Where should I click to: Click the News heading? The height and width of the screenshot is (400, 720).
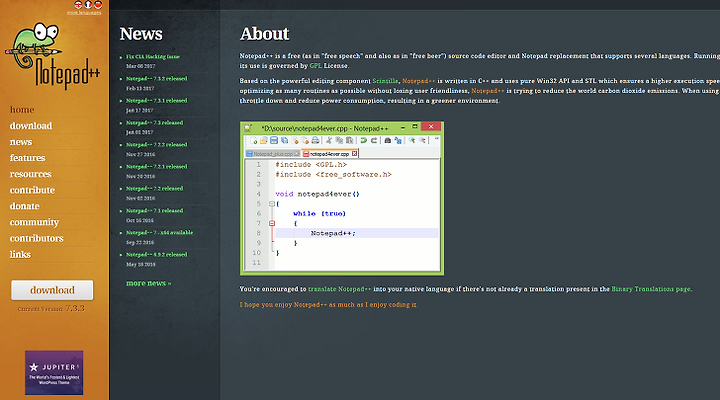[x=141, y=34]
